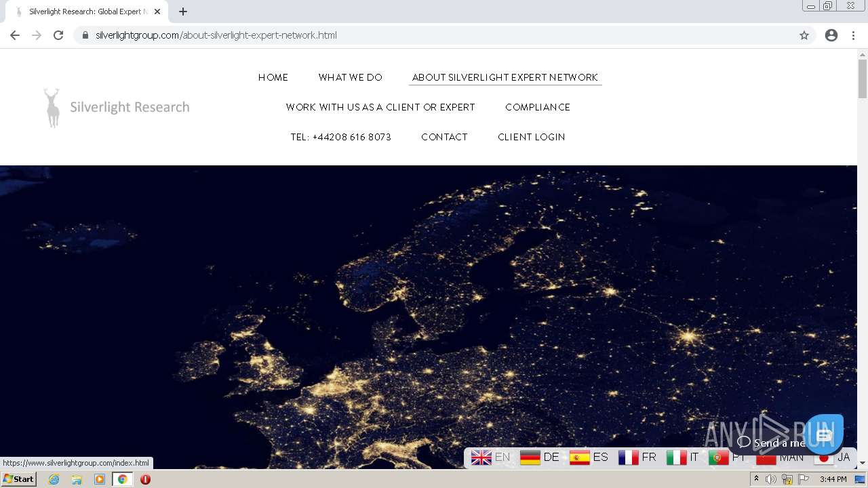Open WHAT WE DO page
Screen dimensions: 868x488
(x=351, y=77)
